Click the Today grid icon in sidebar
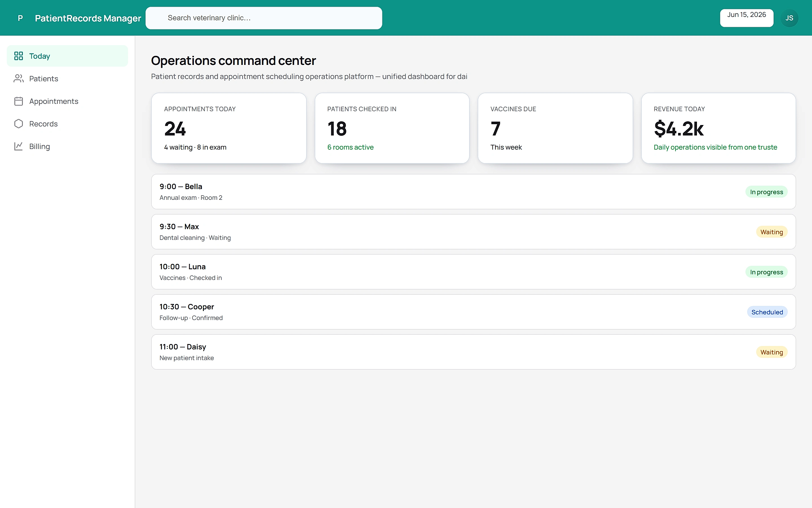 [x=18, y=56]
